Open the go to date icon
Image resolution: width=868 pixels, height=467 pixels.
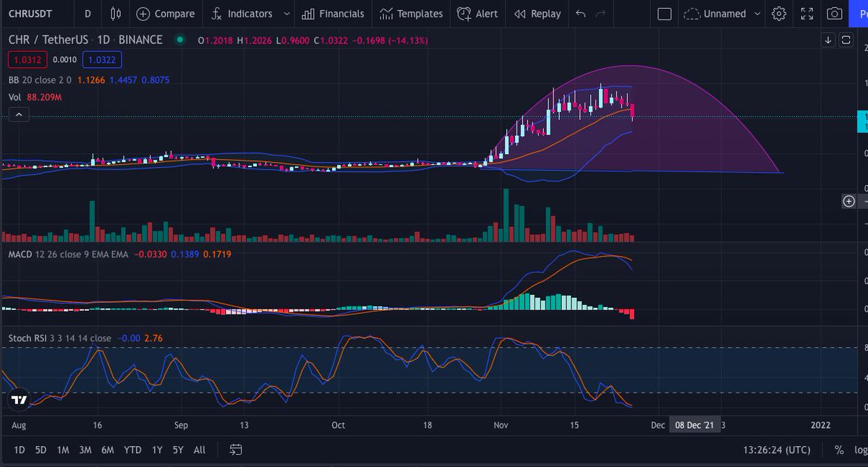(x=236, y=450)
